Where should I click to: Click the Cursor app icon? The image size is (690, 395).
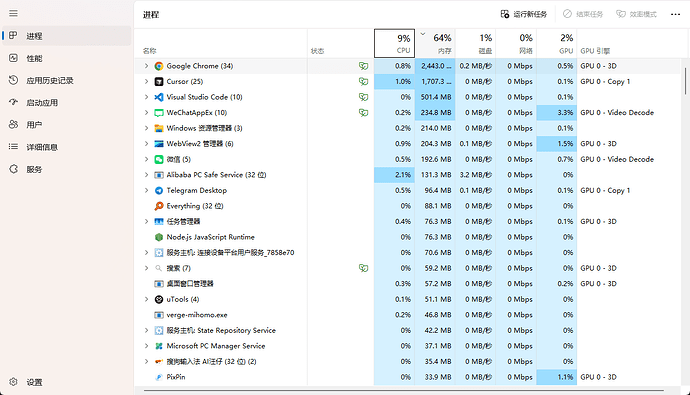[159, 81]
